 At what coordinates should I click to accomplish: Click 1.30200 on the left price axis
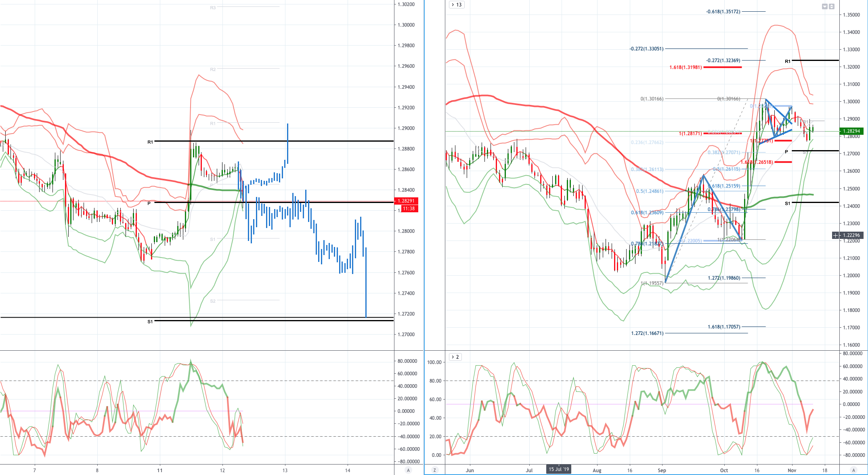(406, 4)
